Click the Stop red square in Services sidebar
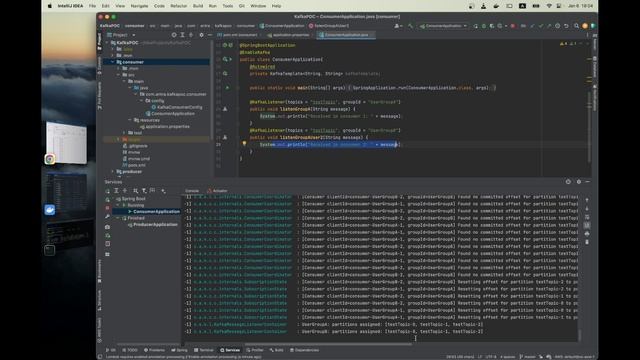This screenshot has width=640, height=360. tap(107, 208)
